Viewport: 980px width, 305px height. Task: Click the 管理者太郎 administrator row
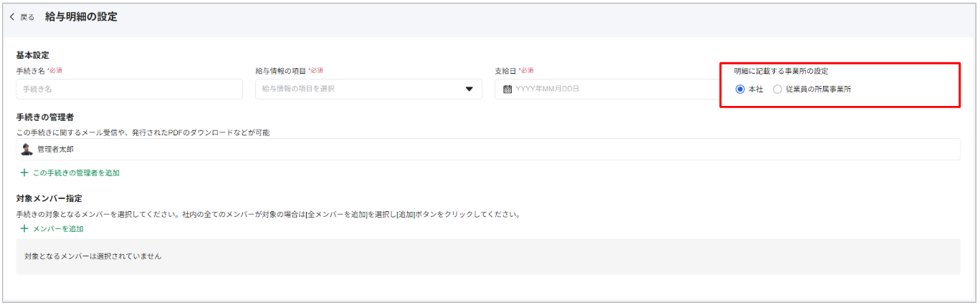pyautogui.click(x=488, y=150)
